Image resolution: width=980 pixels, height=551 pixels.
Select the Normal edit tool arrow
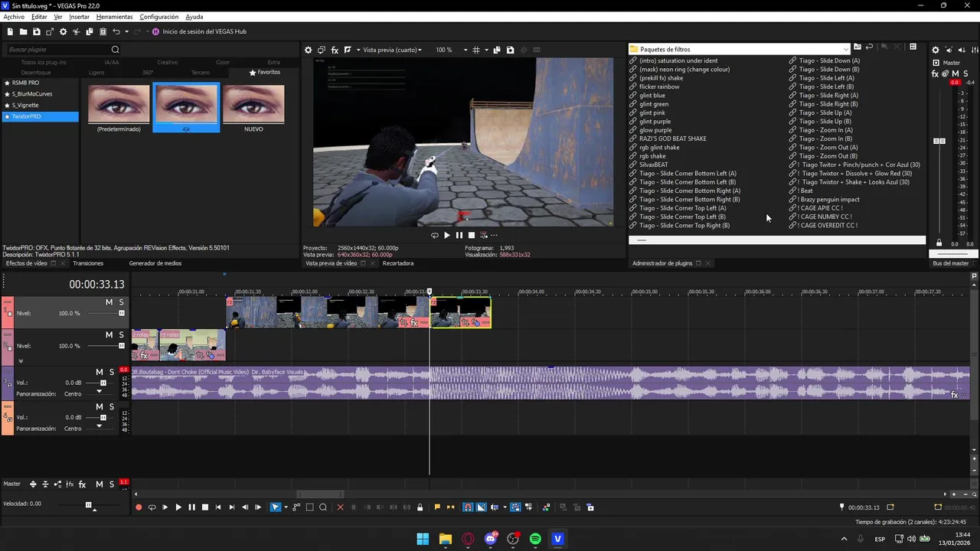click(x=276, y=507)
